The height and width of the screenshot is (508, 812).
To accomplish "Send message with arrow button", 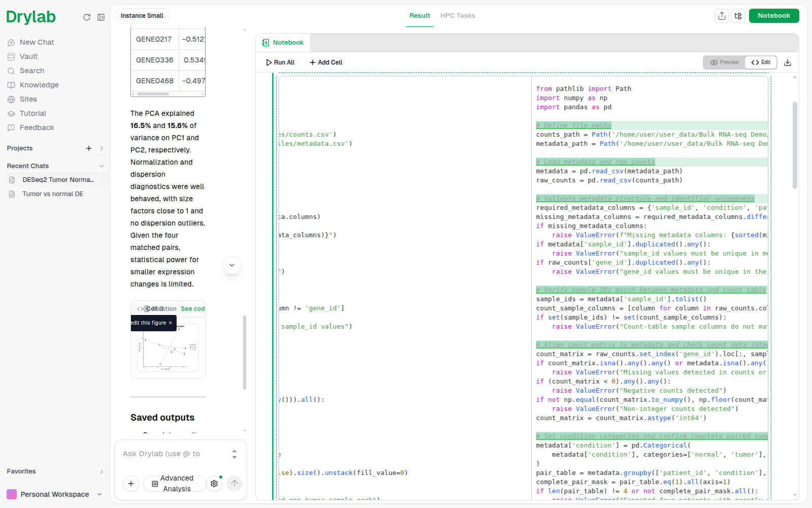I will click(x=234, y=484).
